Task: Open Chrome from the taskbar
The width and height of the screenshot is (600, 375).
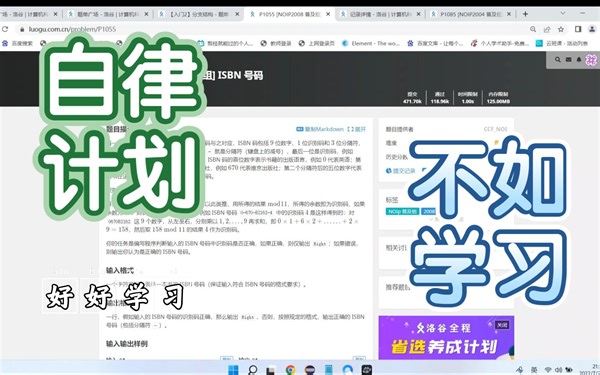Action: (x=290, y=370)
